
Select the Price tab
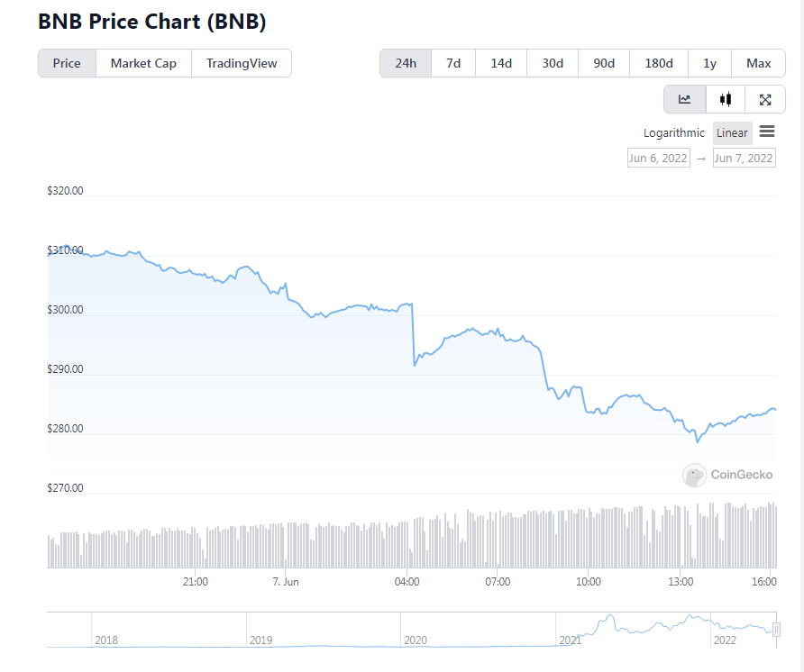click(x=66, y=63)
